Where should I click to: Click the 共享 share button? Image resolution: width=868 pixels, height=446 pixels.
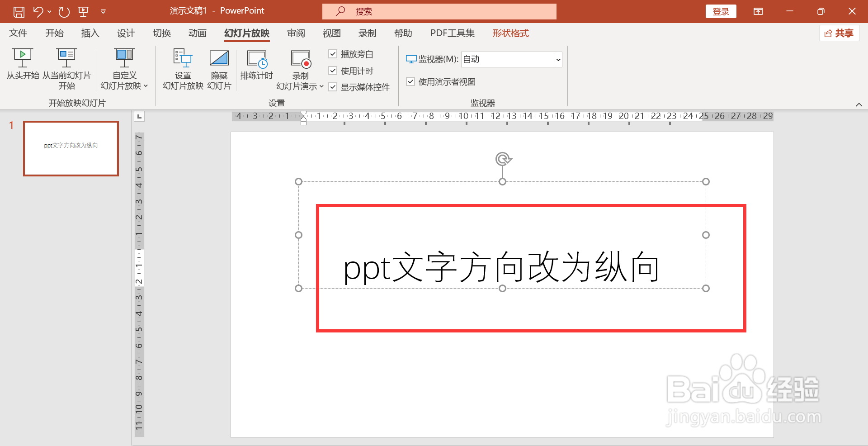pyautogui.click(x=839, y=33)
